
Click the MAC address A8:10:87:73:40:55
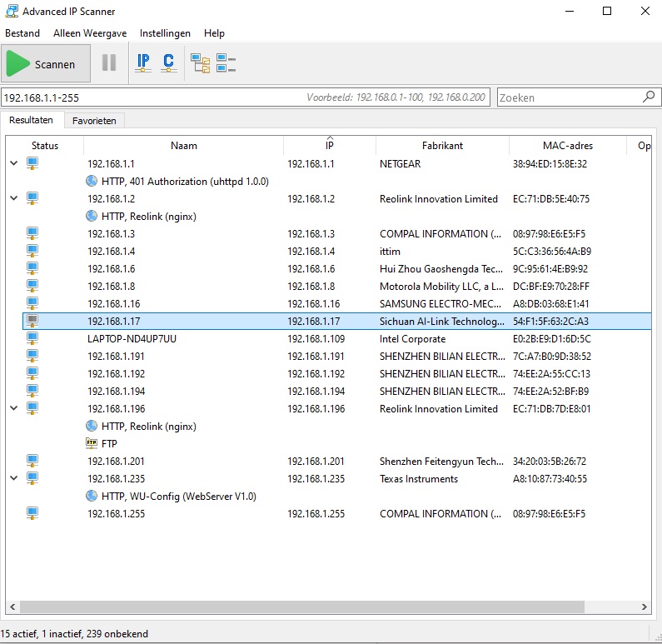click(550, 479)
